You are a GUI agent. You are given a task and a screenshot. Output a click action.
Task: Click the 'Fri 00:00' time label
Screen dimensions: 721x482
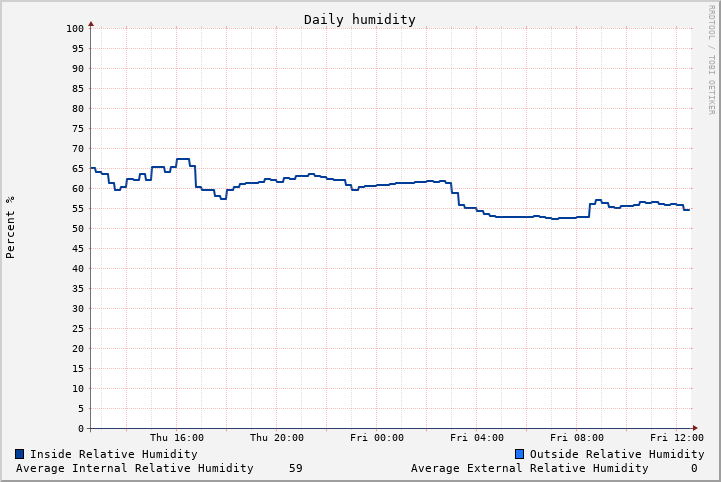377,437
